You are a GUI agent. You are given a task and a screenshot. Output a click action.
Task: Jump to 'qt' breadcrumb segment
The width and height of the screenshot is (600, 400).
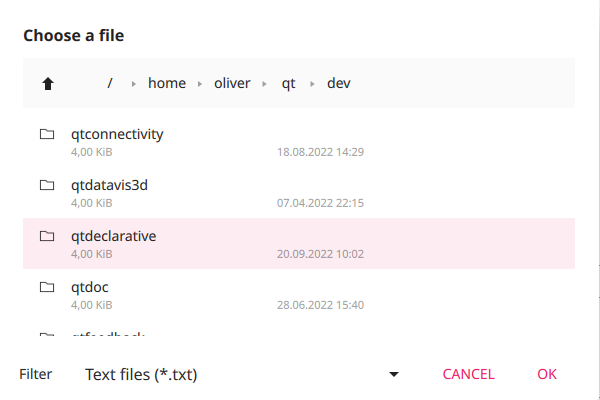(288, 83)
